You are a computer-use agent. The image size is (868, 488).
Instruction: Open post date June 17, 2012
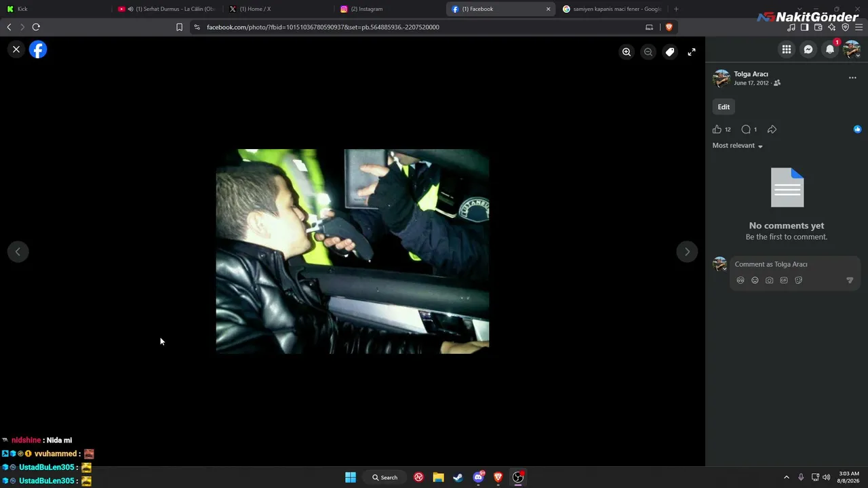pos(751,83)
